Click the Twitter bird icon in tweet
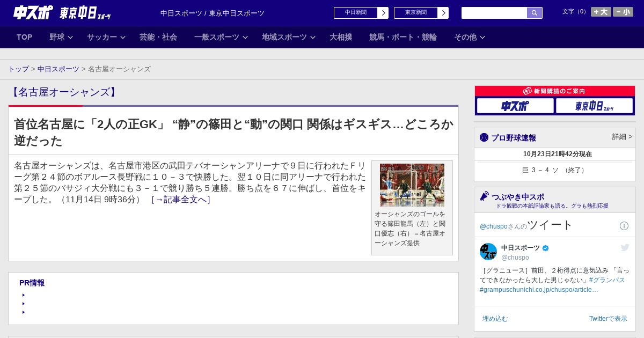This screenshot has height=338, width=644. 625,247
